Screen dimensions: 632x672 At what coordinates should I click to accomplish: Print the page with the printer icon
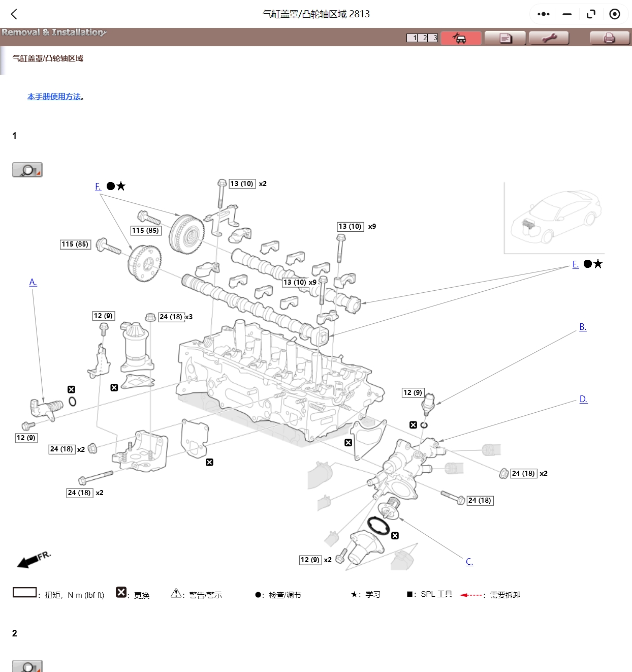click(609, 38)
